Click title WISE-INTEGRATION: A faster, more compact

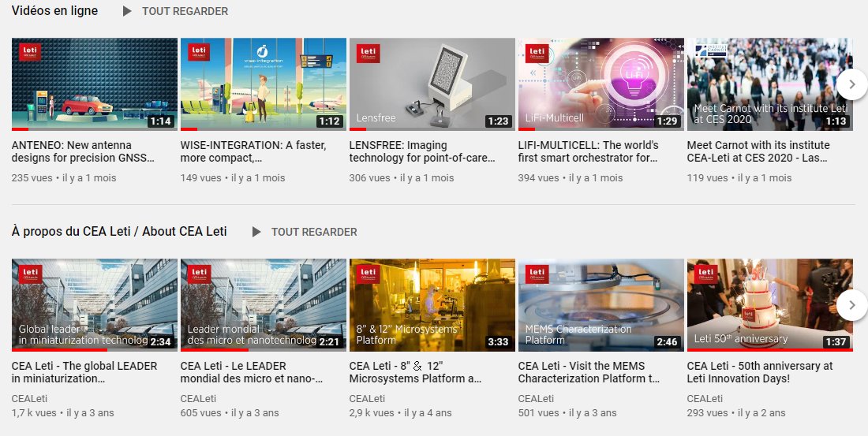[x=253, y=151]
